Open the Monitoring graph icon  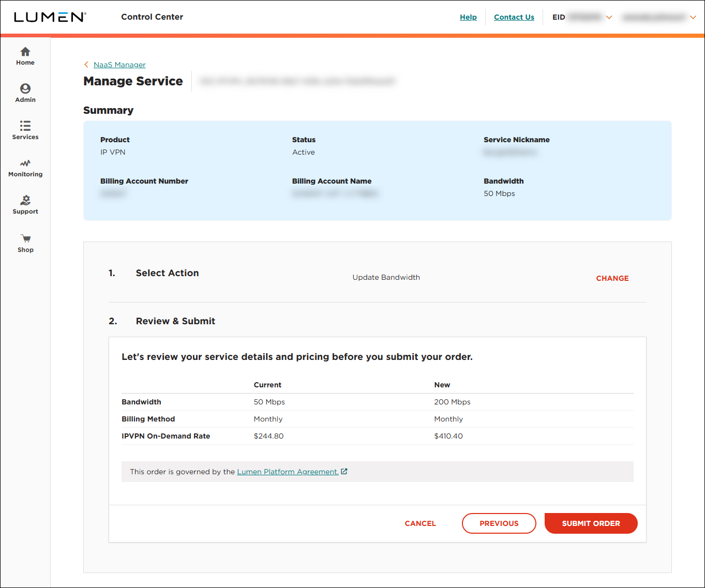[25, 163]
